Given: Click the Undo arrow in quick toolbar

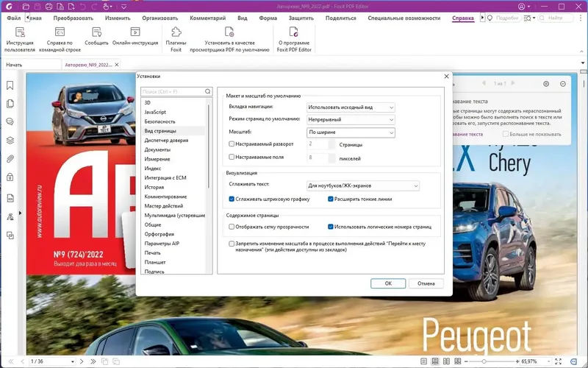Looking at the screenshot, I should coord(83,7).
